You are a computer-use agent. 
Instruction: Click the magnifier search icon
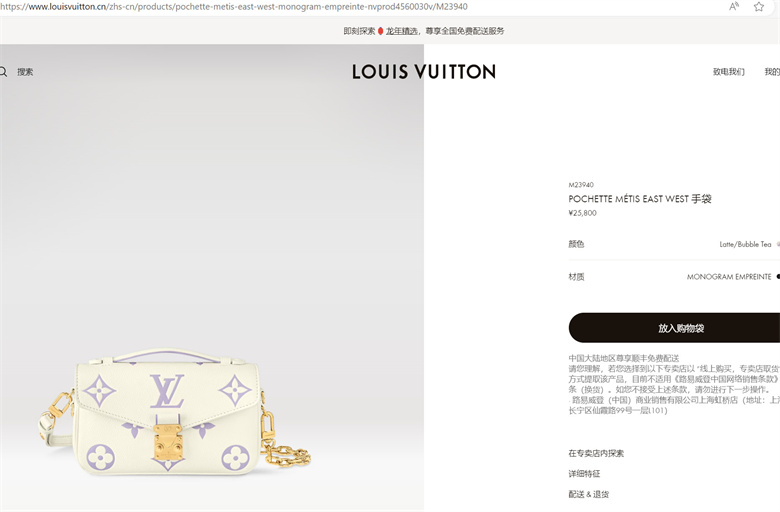(x=3, y=72)
